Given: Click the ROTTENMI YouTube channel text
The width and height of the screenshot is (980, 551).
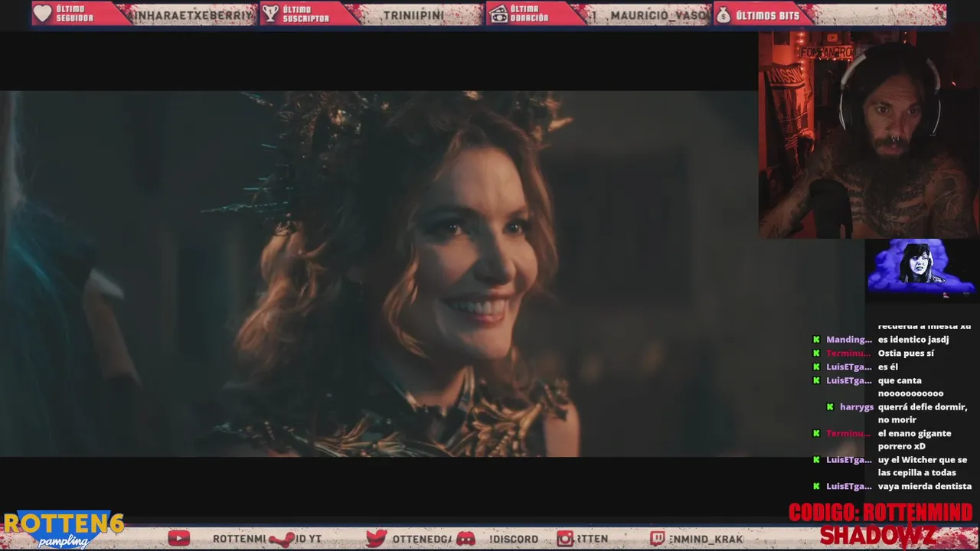Looking at the screenshot, I should 239,539.
